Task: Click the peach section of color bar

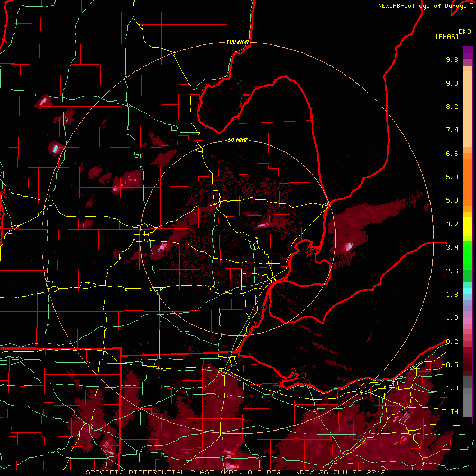Action: [467, 106]
